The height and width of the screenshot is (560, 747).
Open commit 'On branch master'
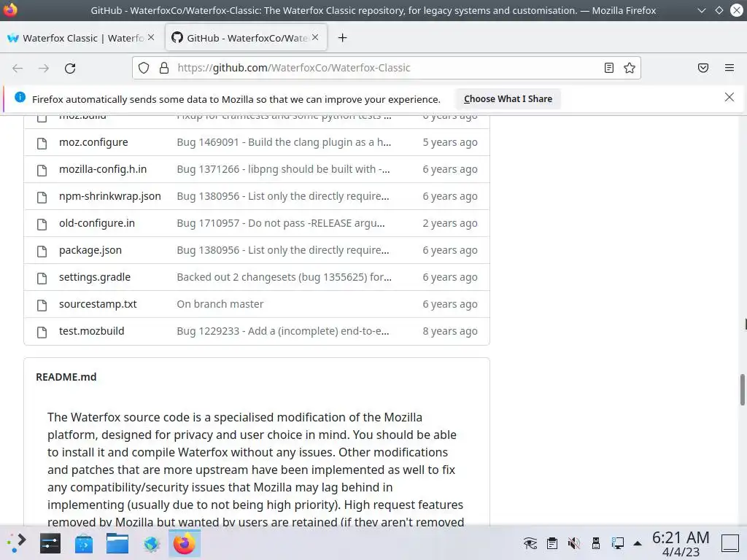coord(220,304)
